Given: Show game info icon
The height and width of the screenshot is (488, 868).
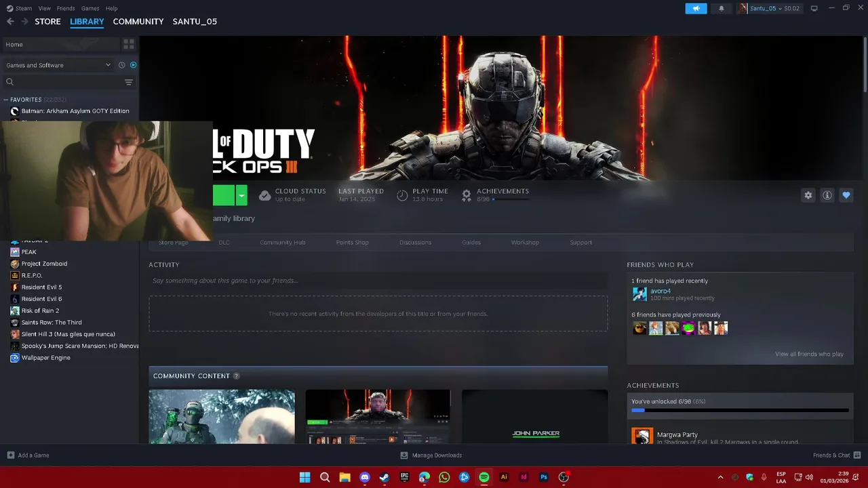Looking at the screenshot, I should point(827,195).
